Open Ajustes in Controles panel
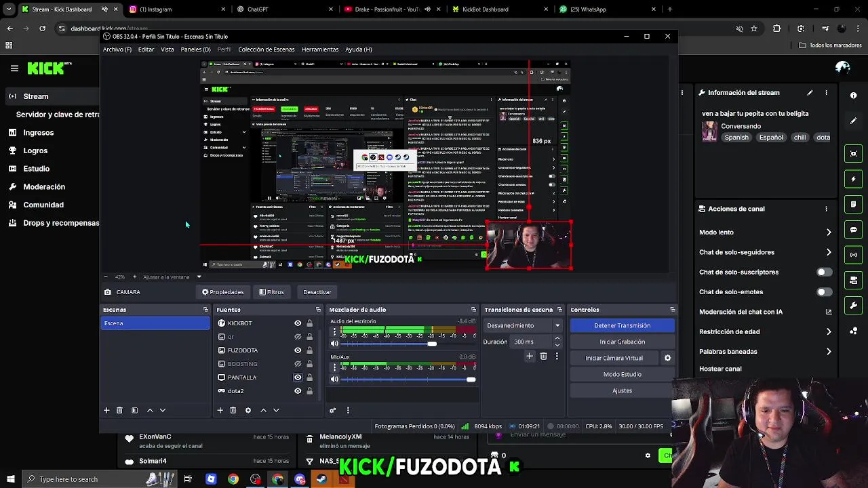This screenshot has width=868, height=488. (x=622, y=390)
